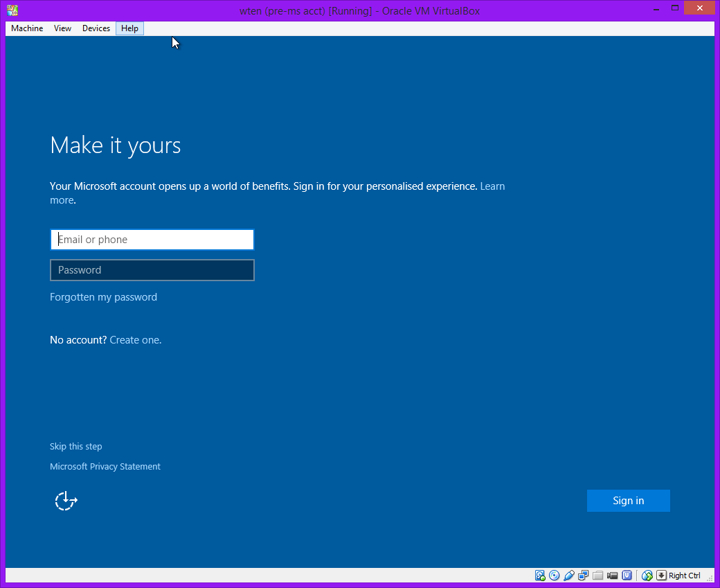Click the optical disc status icon

click(x=555, y=576)
